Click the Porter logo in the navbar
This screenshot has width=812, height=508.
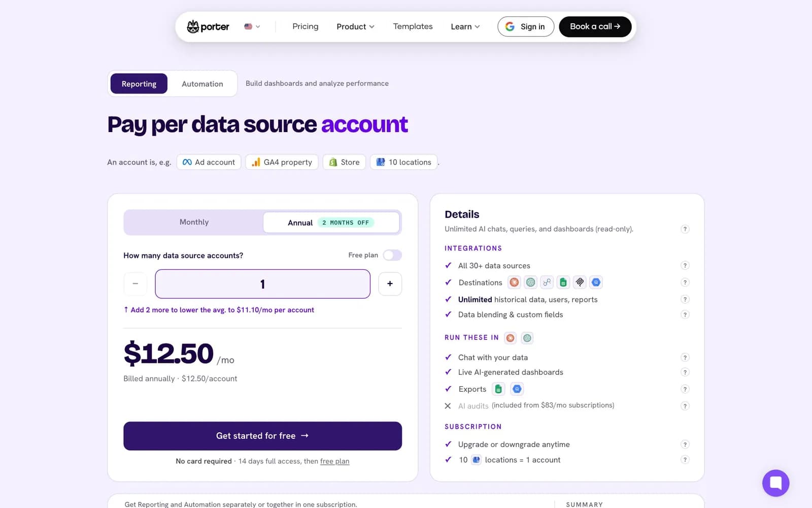point(208,26)
